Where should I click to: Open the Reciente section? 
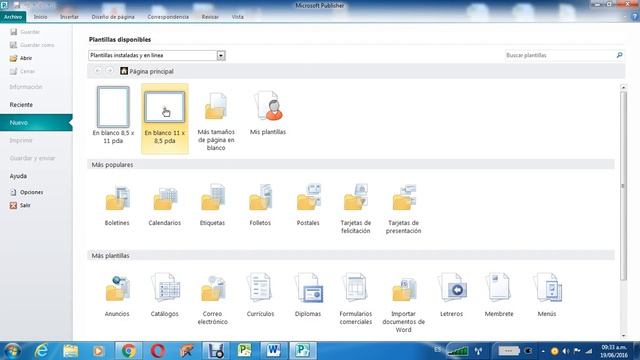click(x=21, y=105)
